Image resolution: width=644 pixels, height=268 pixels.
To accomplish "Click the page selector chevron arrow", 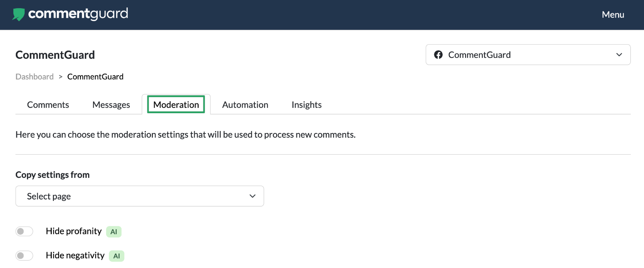I will 619,55.
